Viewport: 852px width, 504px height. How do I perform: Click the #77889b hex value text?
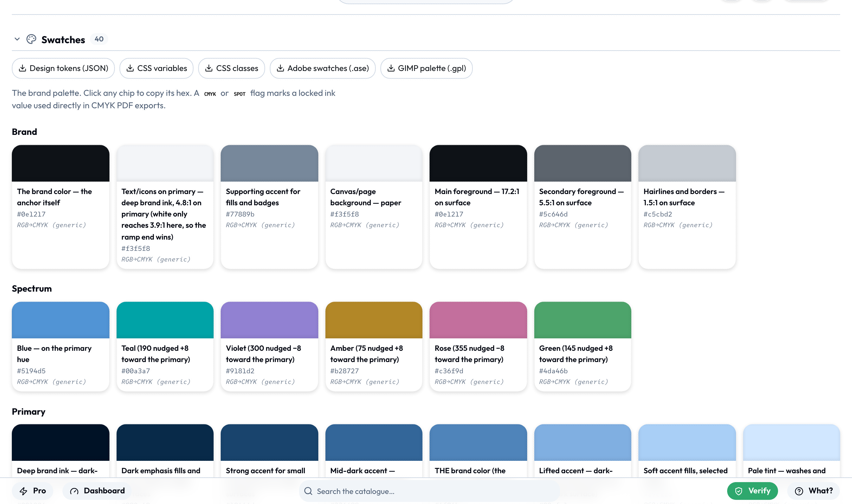tap(240, 214)
